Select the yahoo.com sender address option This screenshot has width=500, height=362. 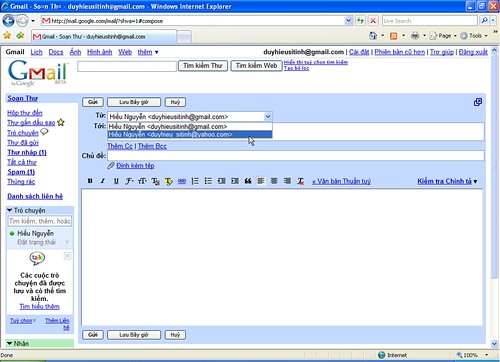[190, 134]
